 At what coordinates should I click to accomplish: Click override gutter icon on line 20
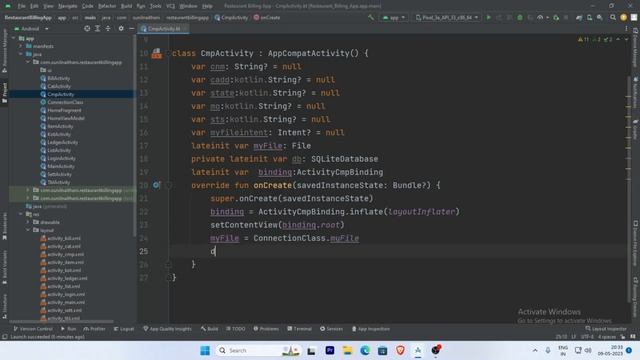156,185
